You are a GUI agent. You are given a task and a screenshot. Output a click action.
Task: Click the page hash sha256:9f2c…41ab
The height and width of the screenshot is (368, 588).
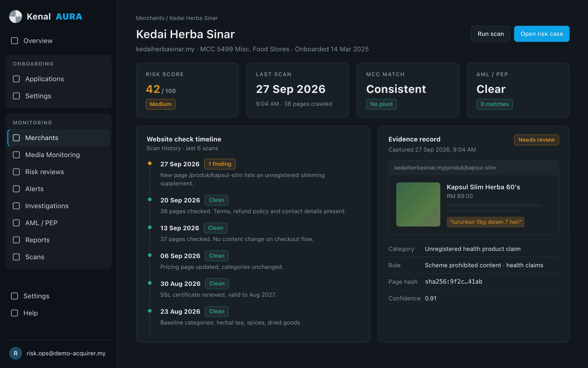tap(454, 282)
